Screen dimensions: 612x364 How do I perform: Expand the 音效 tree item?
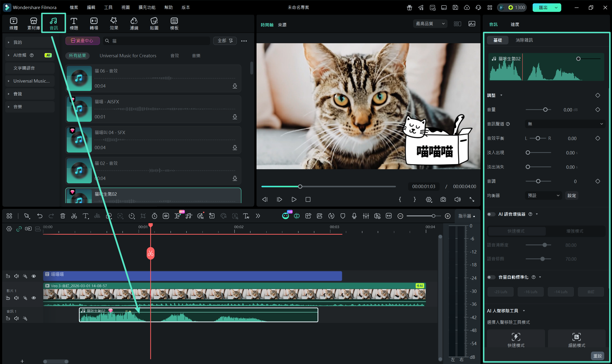(x=9, y=94)
